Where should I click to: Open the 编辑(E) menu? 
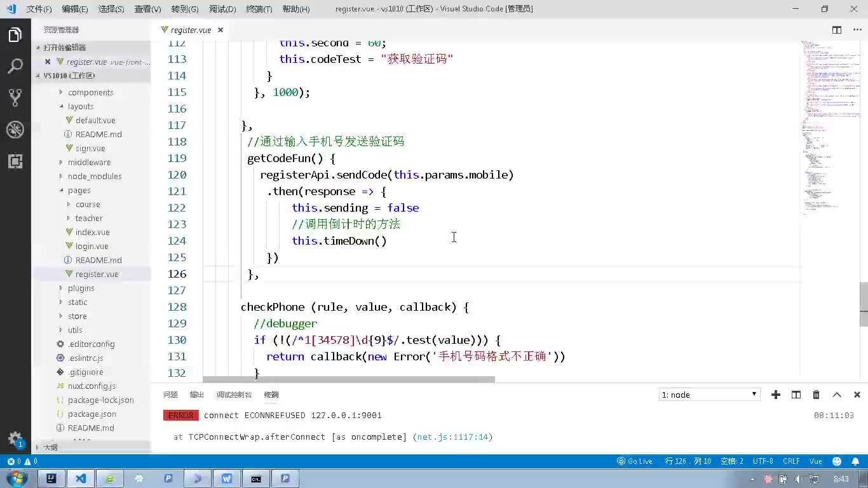tap(75, 9)
